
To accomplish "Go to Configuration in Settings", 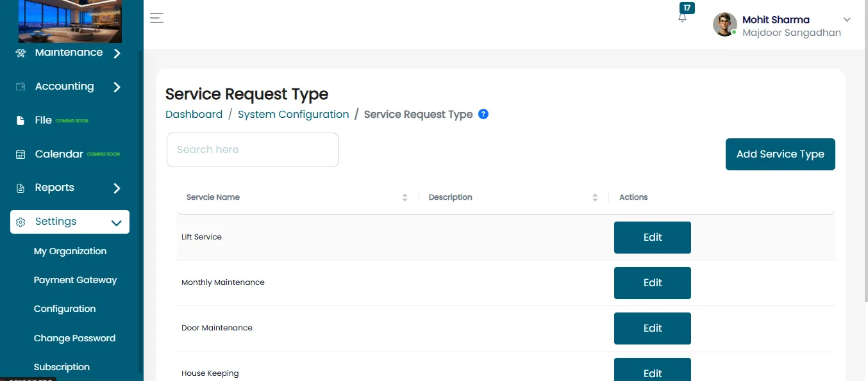I will click(x=65, y=309).
